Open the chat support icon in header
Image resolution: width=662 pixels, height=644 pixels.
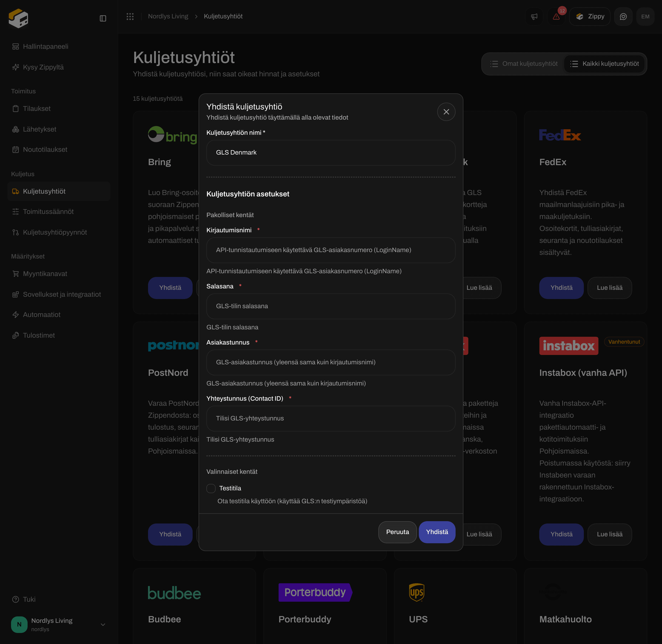tap(623, 17)
